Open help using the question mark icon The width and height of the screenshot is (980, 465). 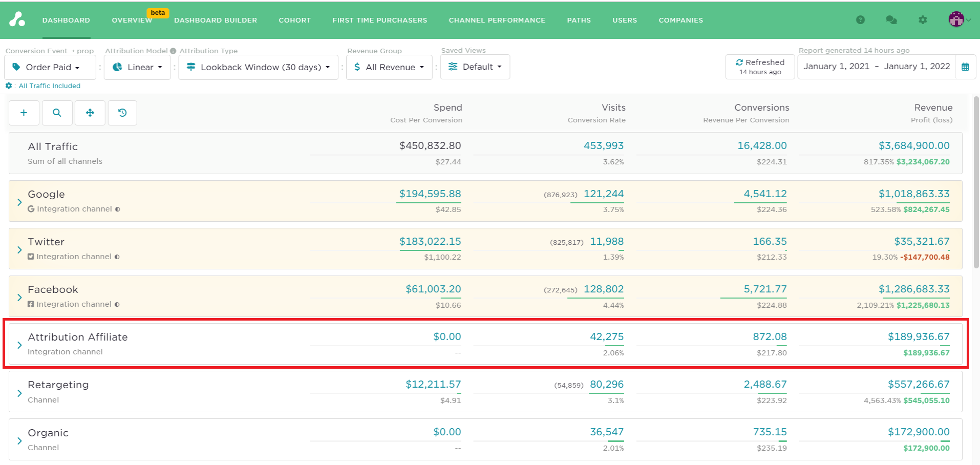tap(860, 20)
